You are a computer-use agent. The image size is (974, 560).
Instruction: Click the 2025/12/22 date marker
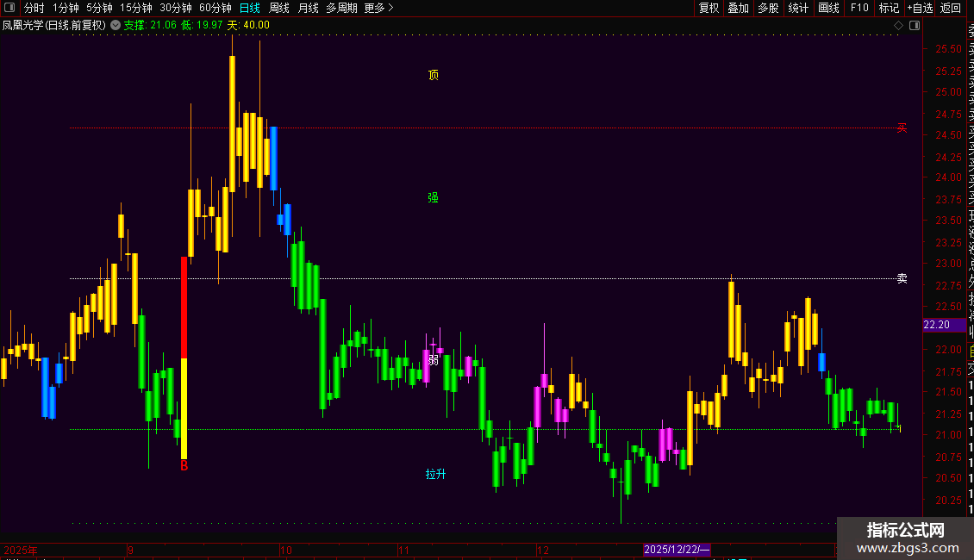(x=677, y=550)
